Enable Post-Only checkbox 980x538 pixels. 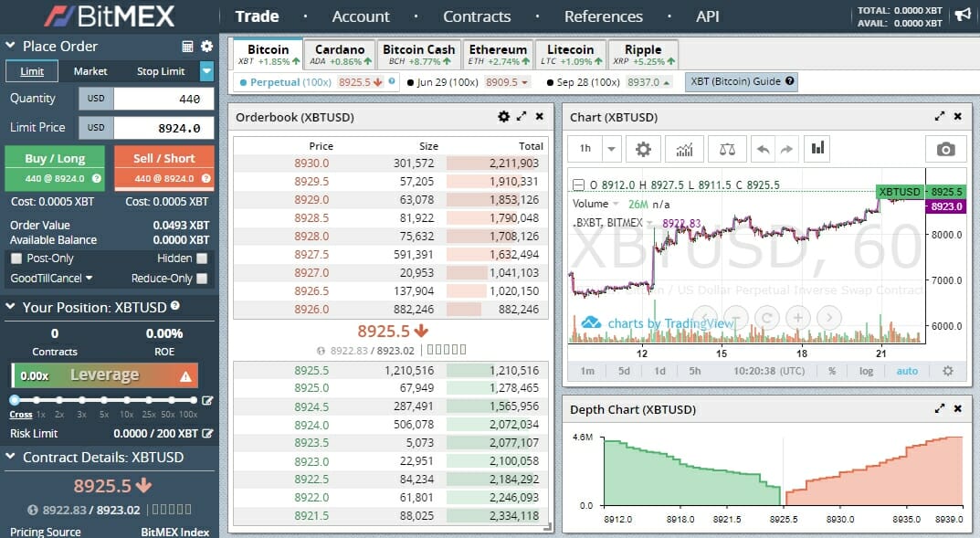pos(16,258)
